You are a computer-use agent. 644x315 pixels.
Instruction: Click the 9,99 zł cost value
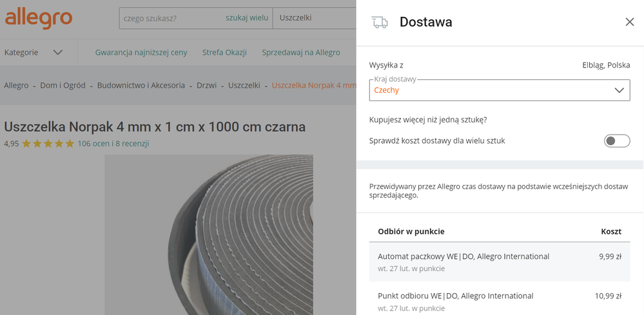coord(610,257)
